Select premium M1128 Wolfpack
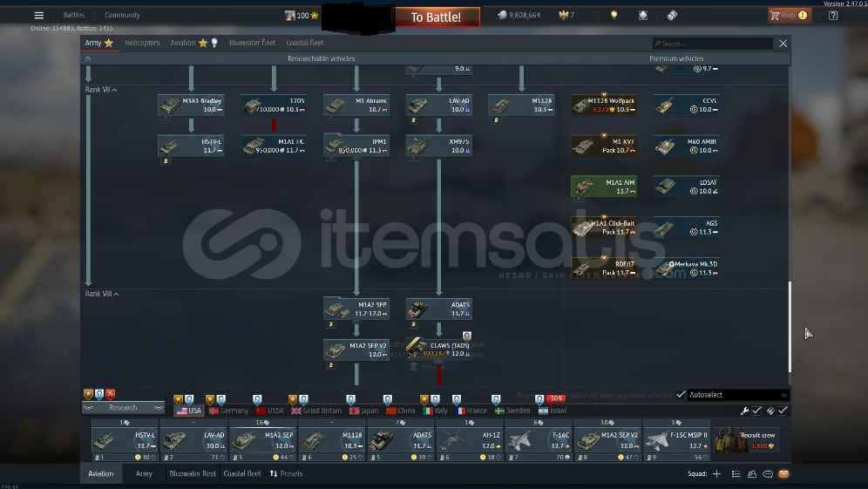 (x=604, y=105)
